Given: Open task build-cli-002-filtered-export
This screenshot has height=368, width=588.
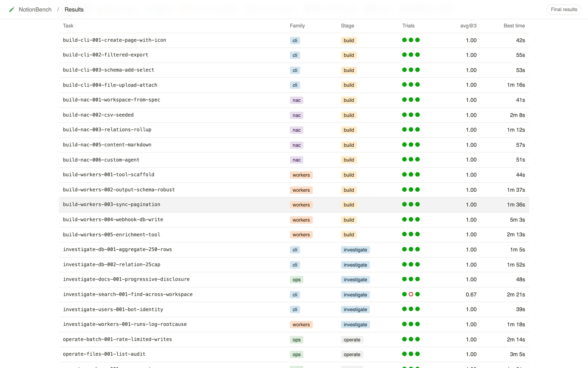Looking at the screenshot, I should point(106,55).
